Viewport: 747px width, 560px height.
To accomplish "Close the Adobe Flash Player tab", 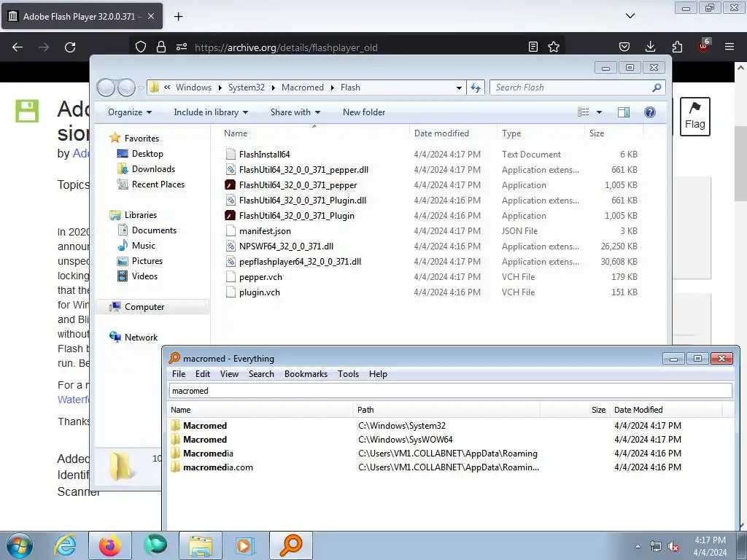I will click(x=150, y=16).
